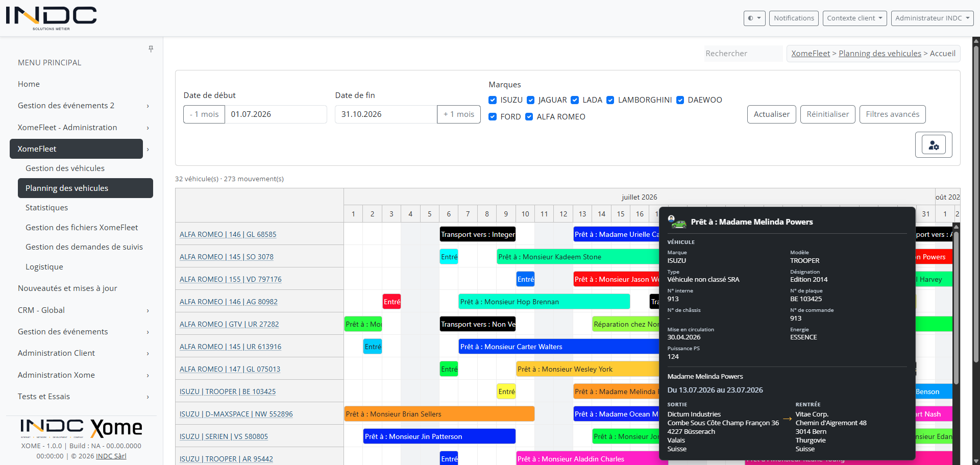Viewport: 980px width, 465px height.
Task: Follow the Planning des vehicules breadcrumb link
Action: coord(880,54)
